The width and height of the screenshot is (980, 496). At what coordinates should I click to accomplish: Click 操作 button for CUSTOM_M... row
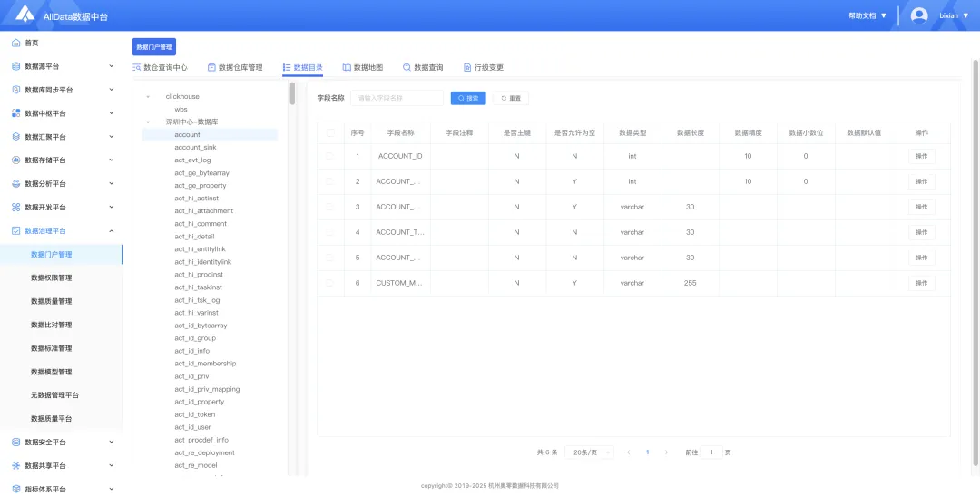(x=921, y=283)
